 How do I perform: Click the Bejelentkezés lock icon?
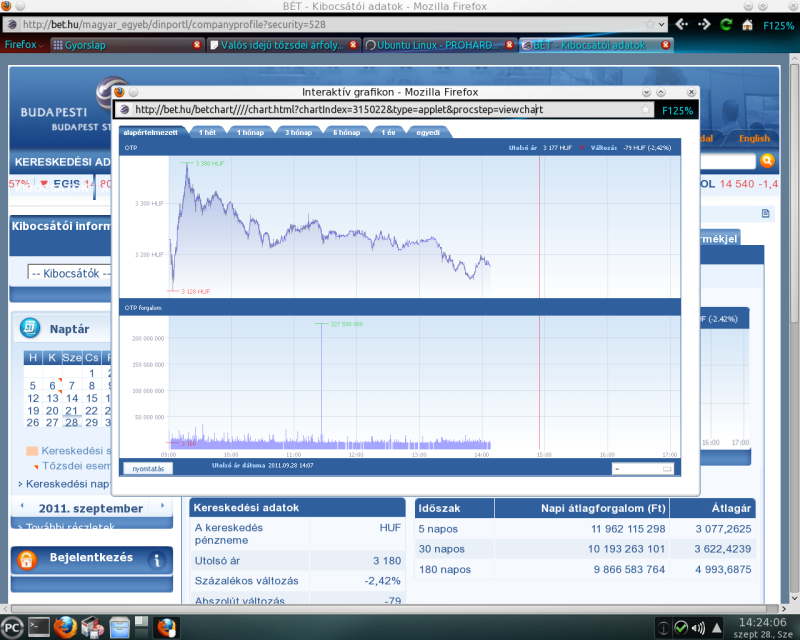27,560
